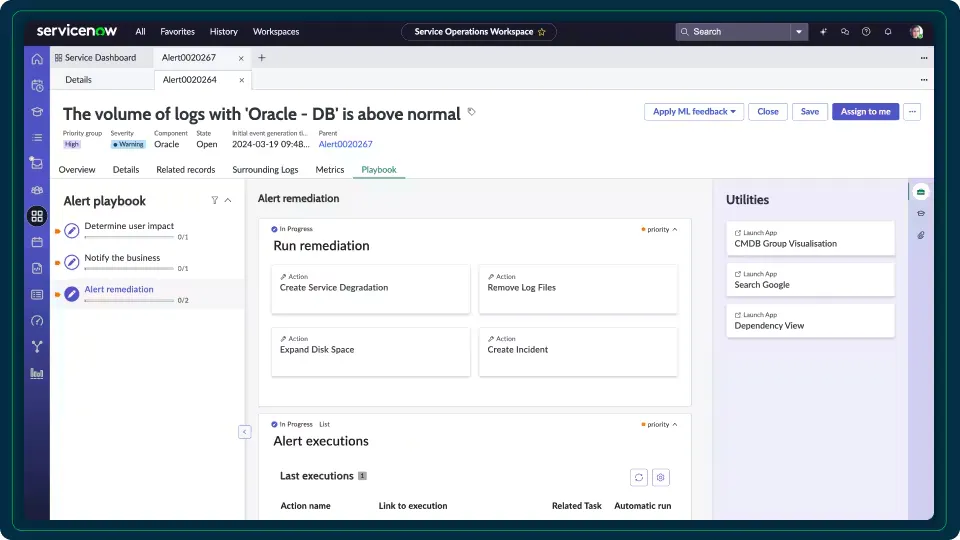
Task: Run the Create Service Degradation action
Action: coord(370,289)
